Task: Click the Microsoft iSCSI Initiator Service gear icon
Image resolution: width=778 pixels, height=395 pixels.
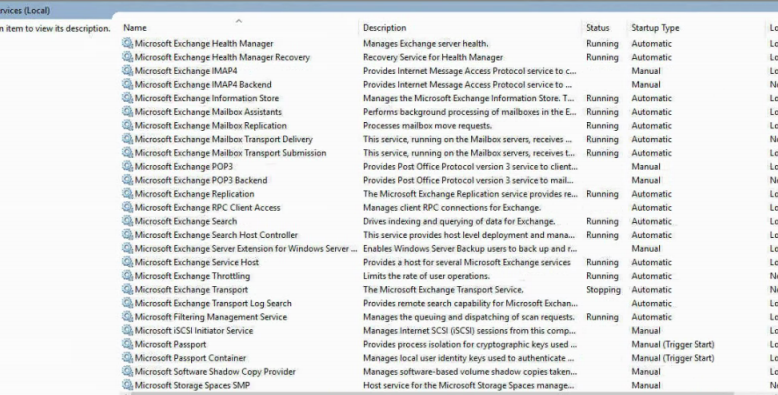Action: pyautogui.click(x=128, y=330)
